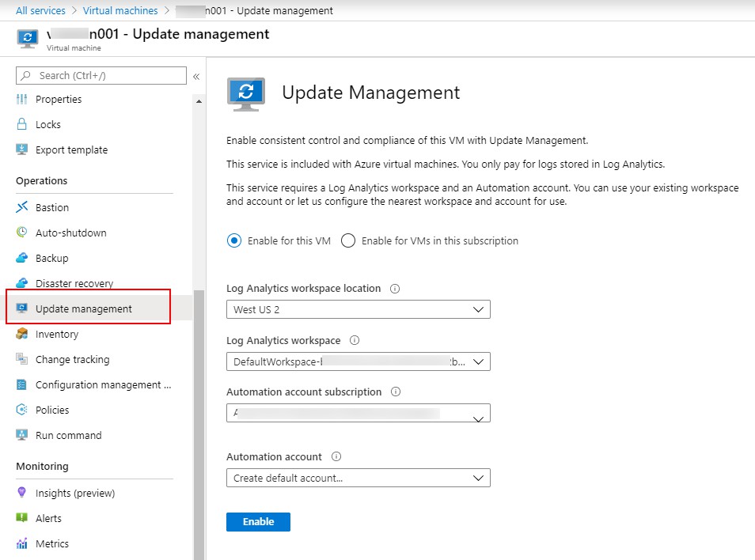Follow the All services breadcrumb link

(x=40, y=10)
